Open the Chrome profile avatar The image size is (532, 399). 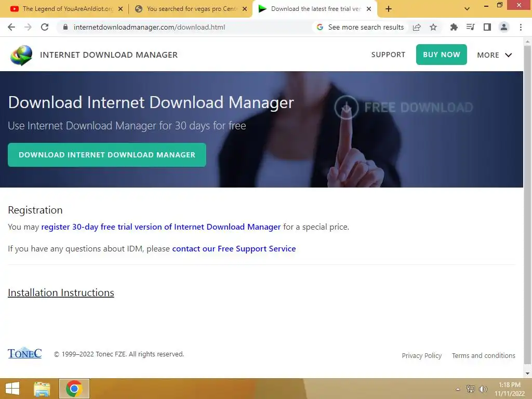pos(504,27)
